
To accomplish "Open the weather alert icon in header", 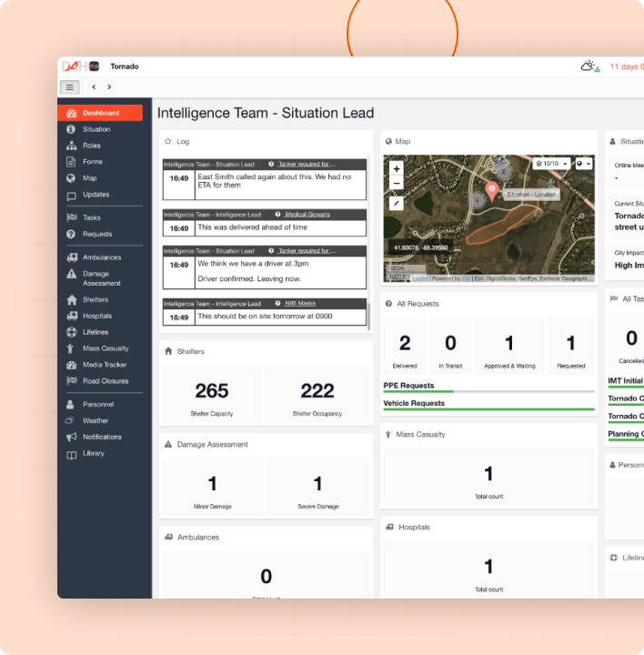I will 590,66.
